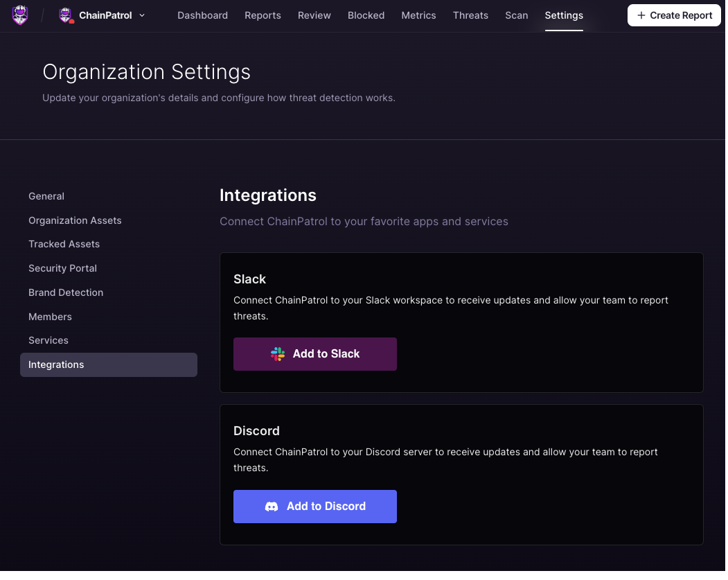This screenshot has width=728, height=580.
Task: Switch to the Dashboard tab
Action: click(202, 15)
